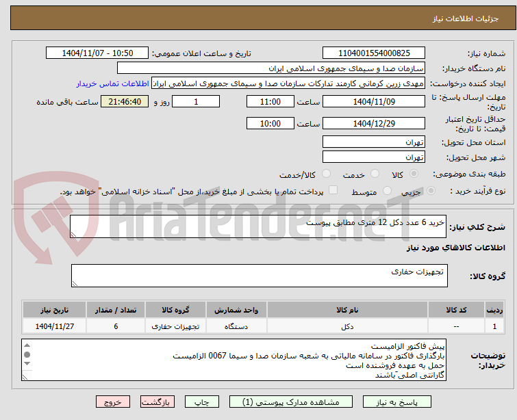Toggle the اسناد خزانه اسلامی payment checkbox
Screen dimensions: 517x420
click(x=333, y=190)
